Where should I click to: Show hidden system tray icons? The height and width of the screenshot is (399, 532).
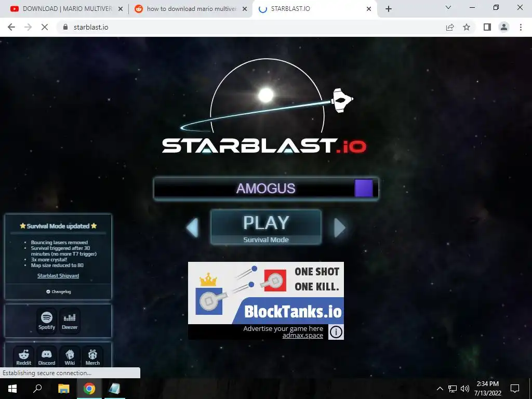[440, 389]
